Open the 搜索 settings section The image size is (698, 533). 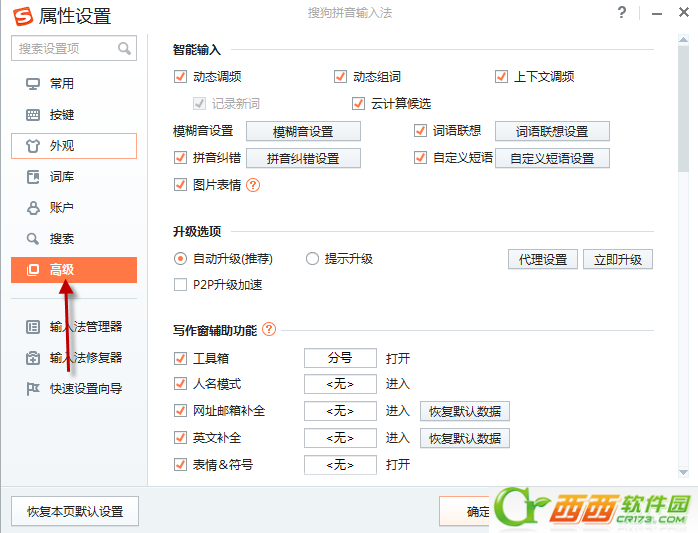pyautogui.click(x=74, y=239)
